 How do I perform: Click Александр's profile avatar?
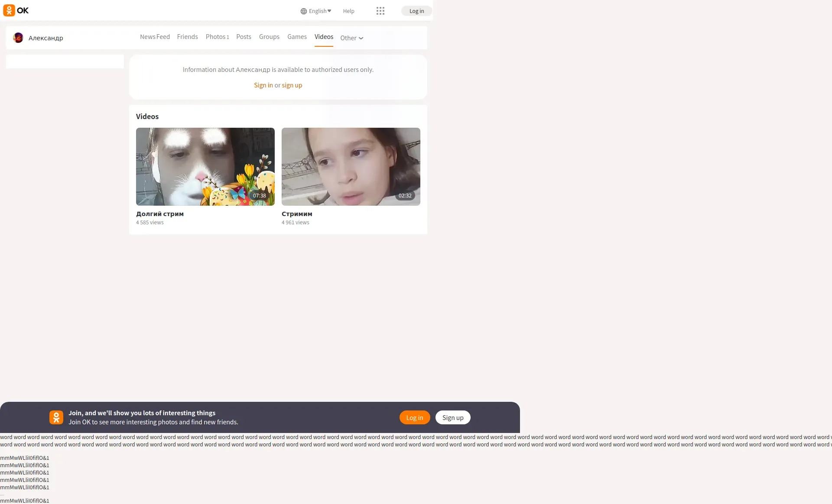pos(18,38)
